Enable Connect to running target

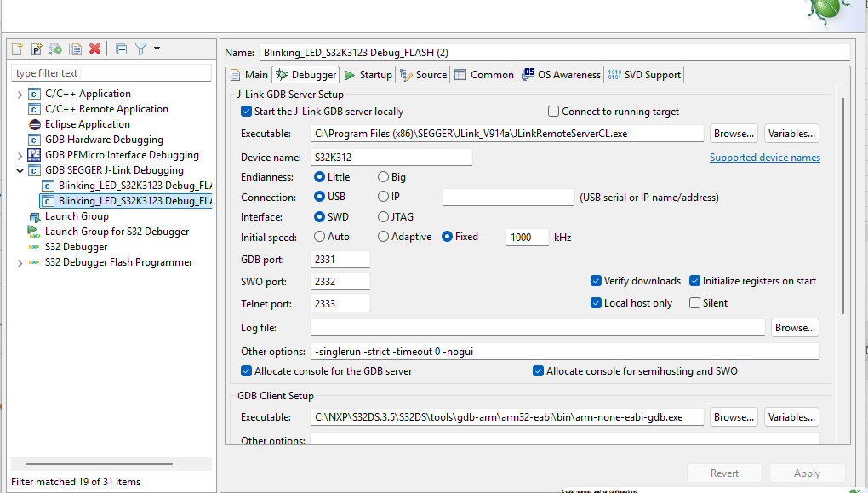tap(553, 112)
